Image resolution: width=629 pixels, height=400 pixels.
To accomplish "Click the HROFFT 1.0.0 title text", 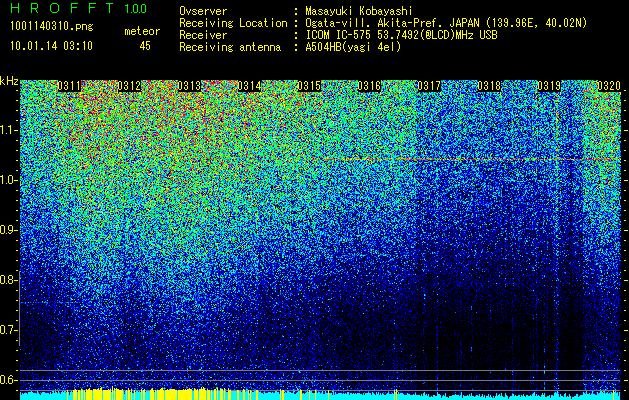I will click(78, 8).
